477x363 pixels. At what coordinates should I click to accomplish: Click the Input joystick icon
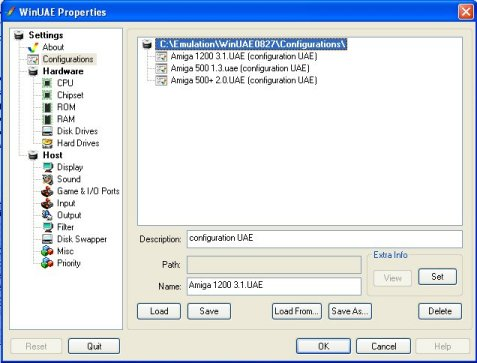[47, 203]
